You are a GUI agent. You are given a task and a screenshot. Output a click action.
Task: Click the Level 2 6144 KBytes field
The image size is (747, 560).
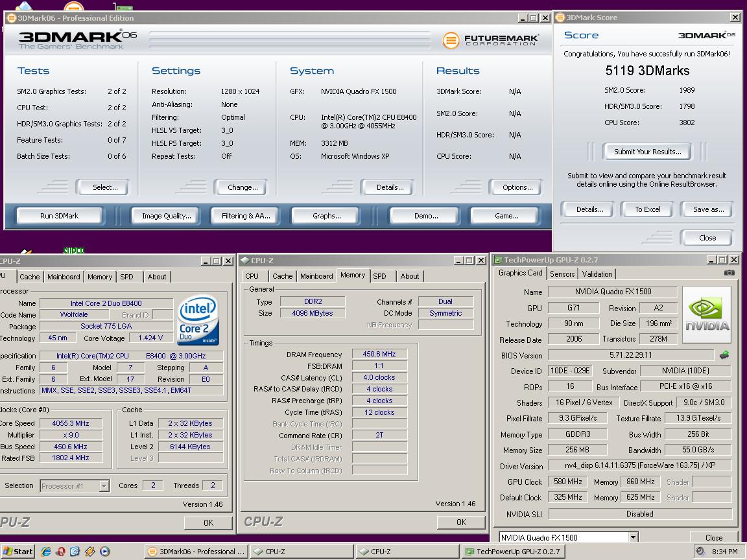(x=190, y=446)
